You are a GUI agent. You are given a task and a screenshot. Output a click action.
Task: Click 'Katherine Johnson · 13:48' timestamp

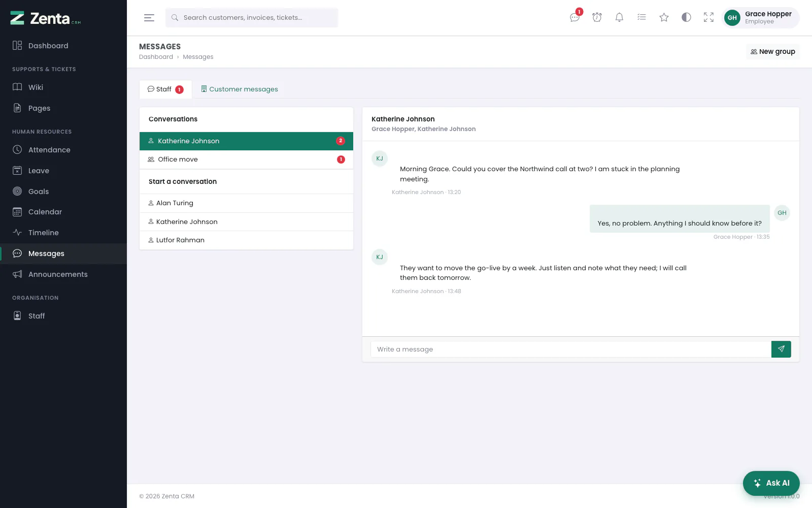pos(426,292)
